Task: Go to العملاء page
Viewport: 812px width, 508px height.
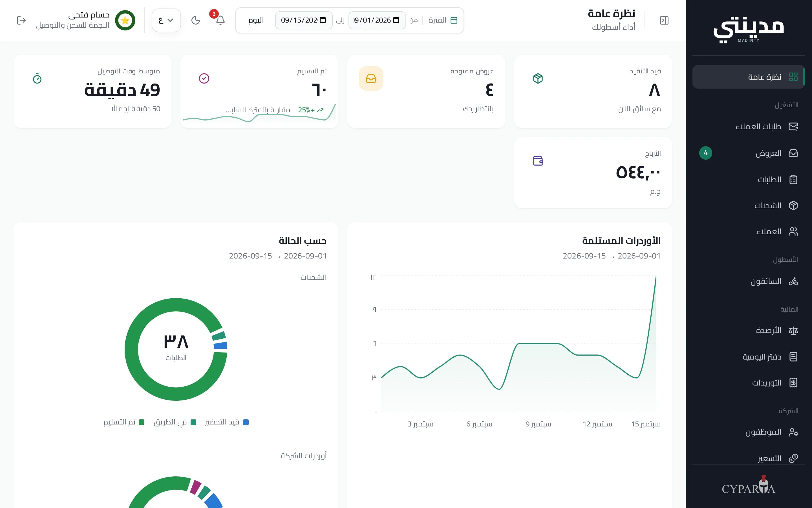Action: click(x=749, y=231)
